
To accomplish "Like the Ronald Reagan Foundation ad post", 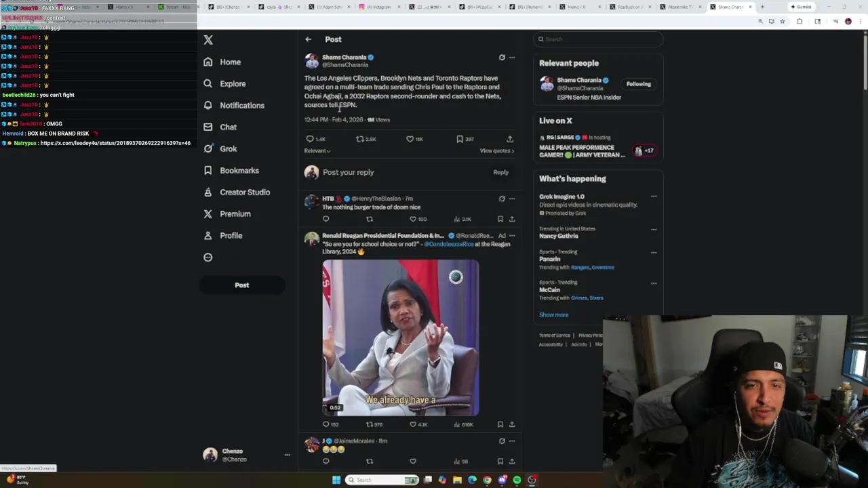I will pyautogui.click(x=413, y=424).
